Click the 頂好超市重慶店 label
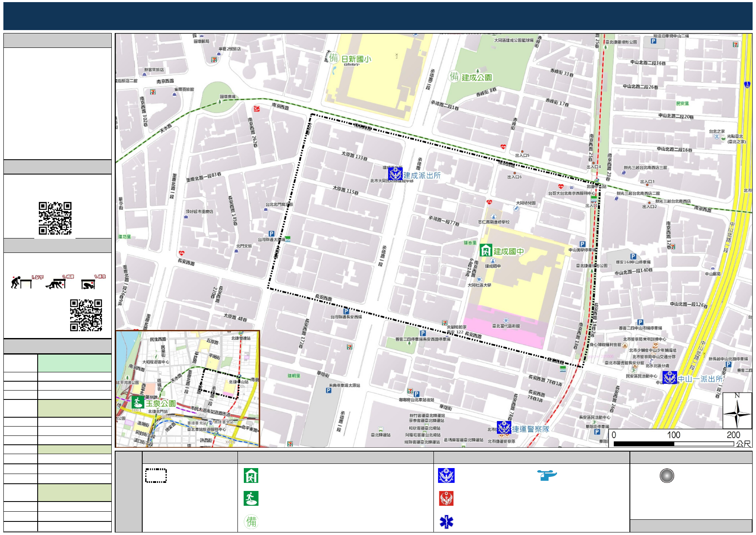The width and height of the screenshot is (756, 535). (x=199, y=211)
